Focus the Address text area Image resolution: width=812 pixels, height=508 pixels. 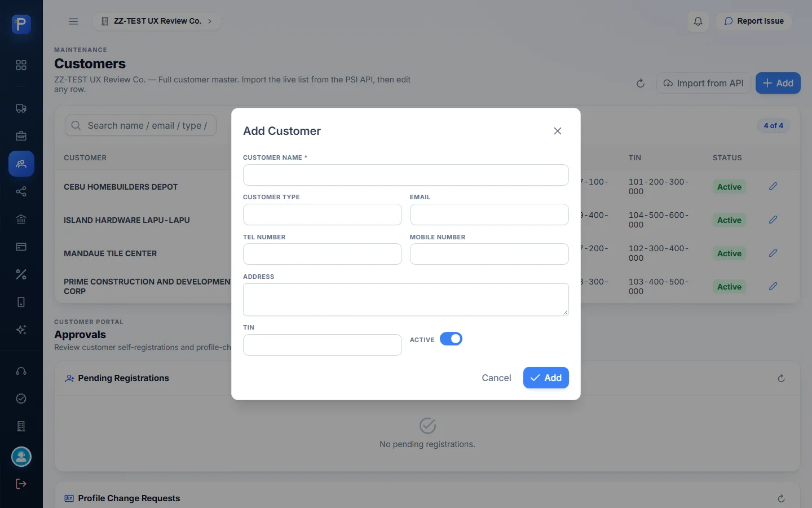click(406, 300)
